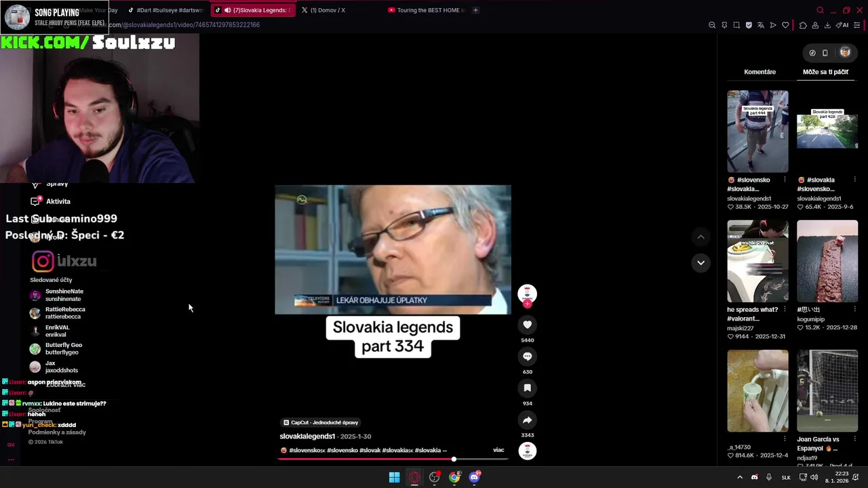The width and height of the screenshot is (868, 488).
Task: Open the browser downloads icon
Action: tap(827, 25)
